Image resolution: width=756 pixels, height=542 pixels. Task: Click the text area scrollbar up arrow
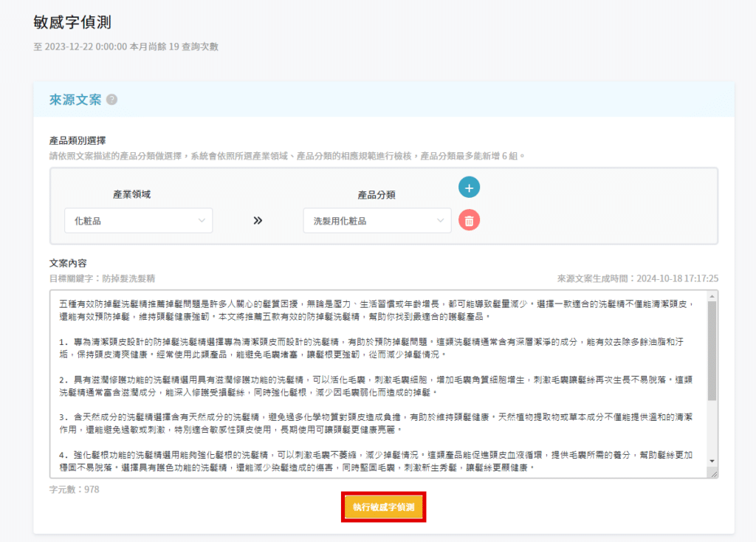pyautogui.click(x=712, y=295)
